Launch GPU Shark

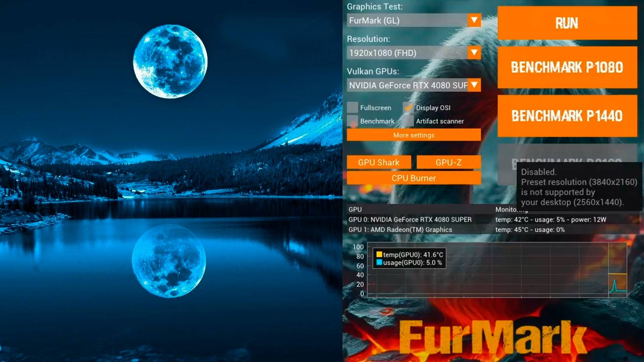[x=379, y=162]
